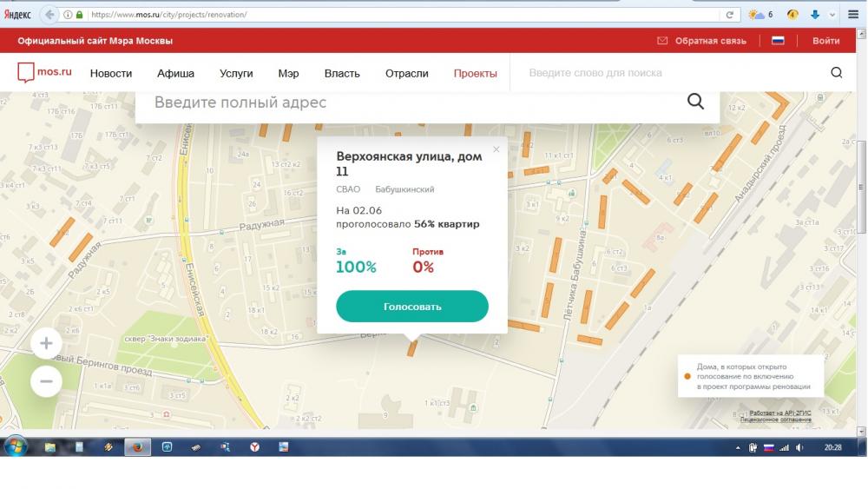Image resolution: width=868 pixels, height=489 pixels.
Task: Close the Верхоянская улица popup
Action: [496, 149]
